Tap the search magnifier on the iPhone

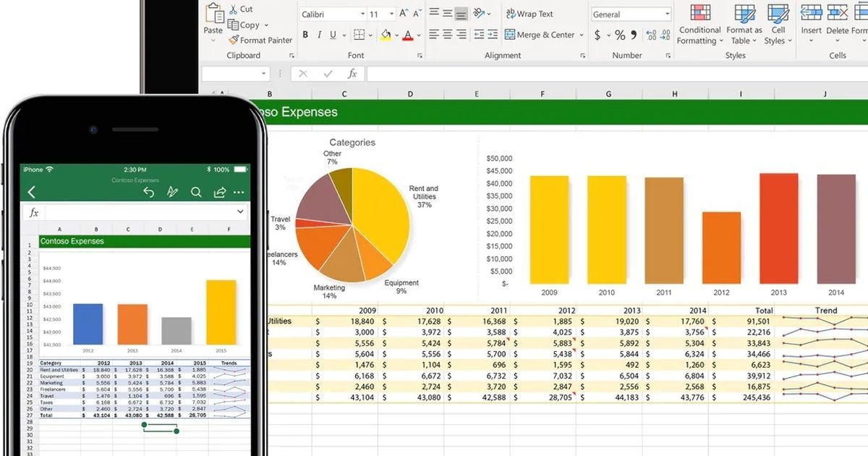click(195, 192)
